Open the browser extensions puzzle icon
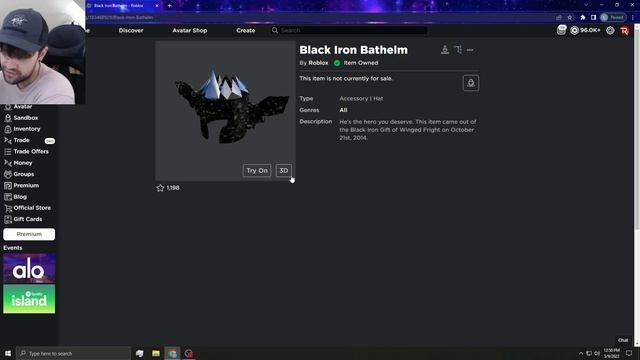This screenshot has height=360, width=640. point(583,18)
